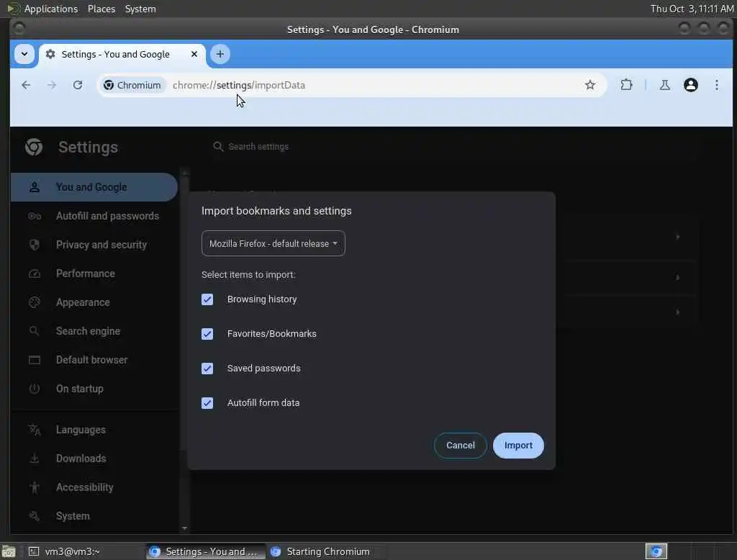Viewport: 737px width, 560px height.
Task: Expand the first settings row chevron
Action: click(677, 237)
